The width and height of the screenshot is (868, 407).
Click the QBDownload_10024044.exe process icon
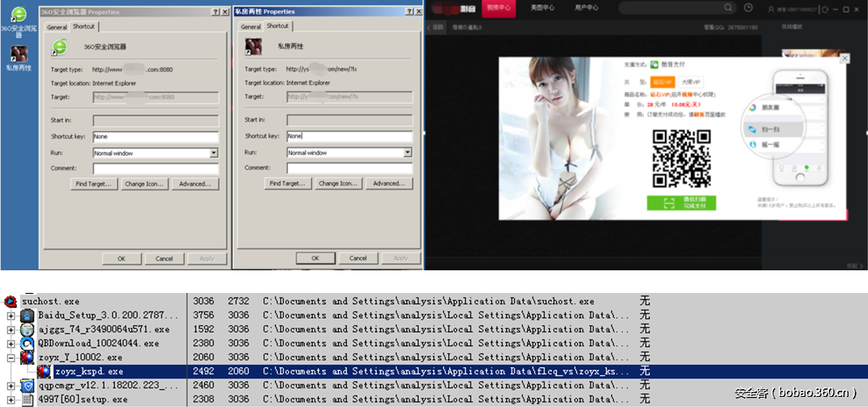pyautogui.click(x=28, y=344)
